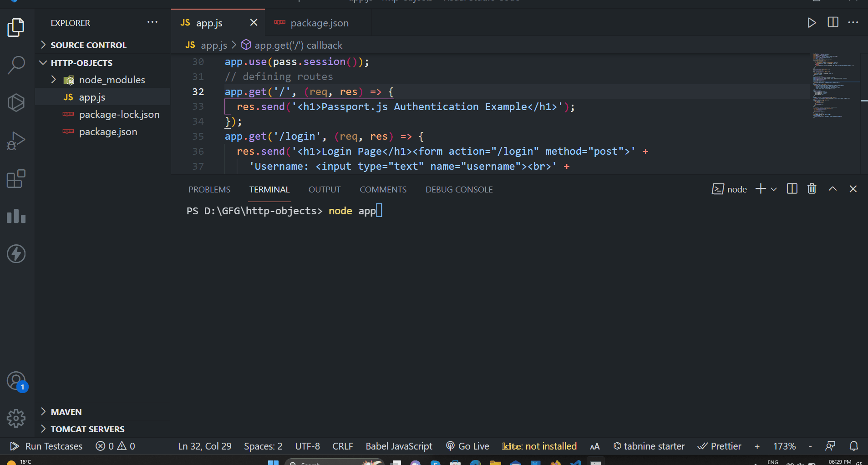Toggle panel maximize with the chevron icon
868x465 pixels.
click(x=832, y=188)
